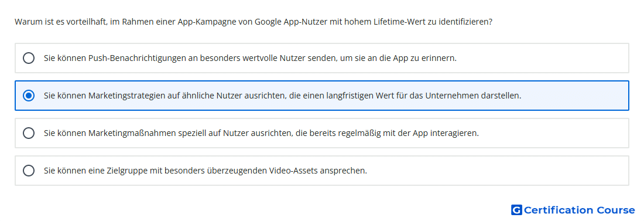Click empty area of highlighted second answer box
The image size is (644, 221).
[575, 96]
